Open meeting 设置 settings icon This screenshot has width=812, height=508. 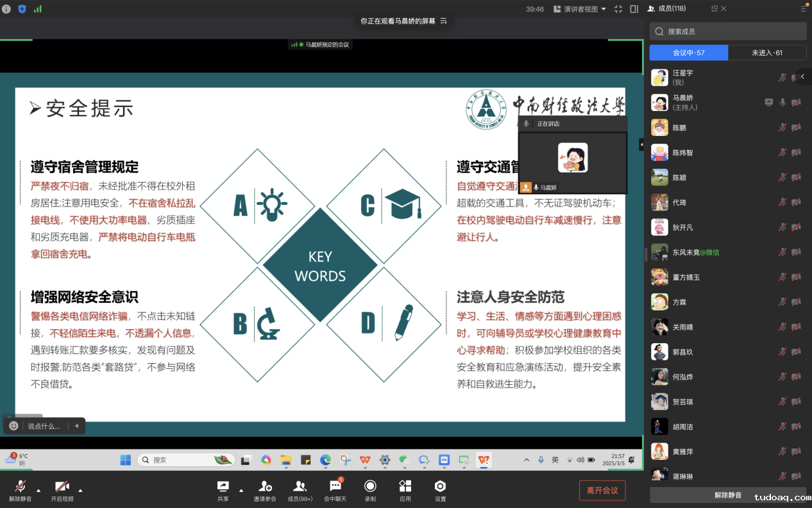pyautogui.click(x=440, y=487)
